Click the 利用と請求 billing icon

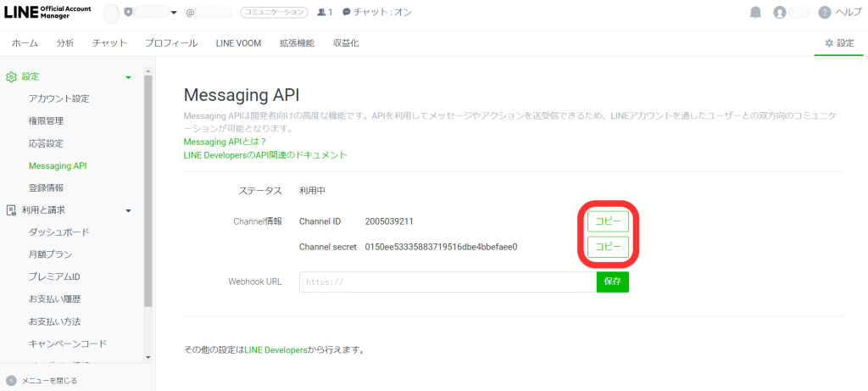(11, 210)
